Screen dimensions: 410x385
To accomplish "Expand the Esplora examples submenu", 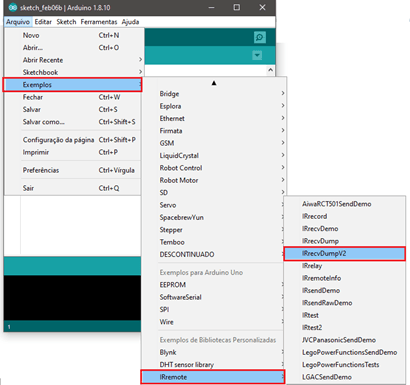I will coord(214,106).
